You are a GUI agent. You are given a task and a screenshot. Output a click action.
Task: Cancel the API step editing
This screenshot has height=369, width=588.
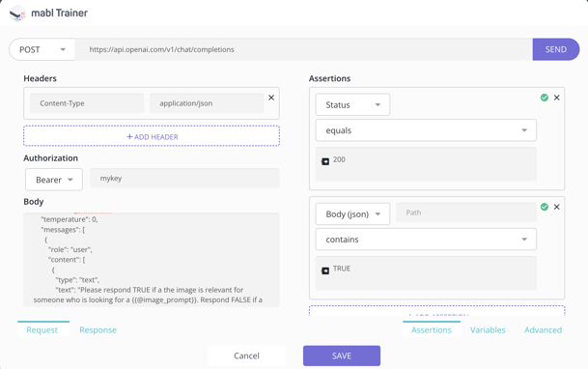246,355
